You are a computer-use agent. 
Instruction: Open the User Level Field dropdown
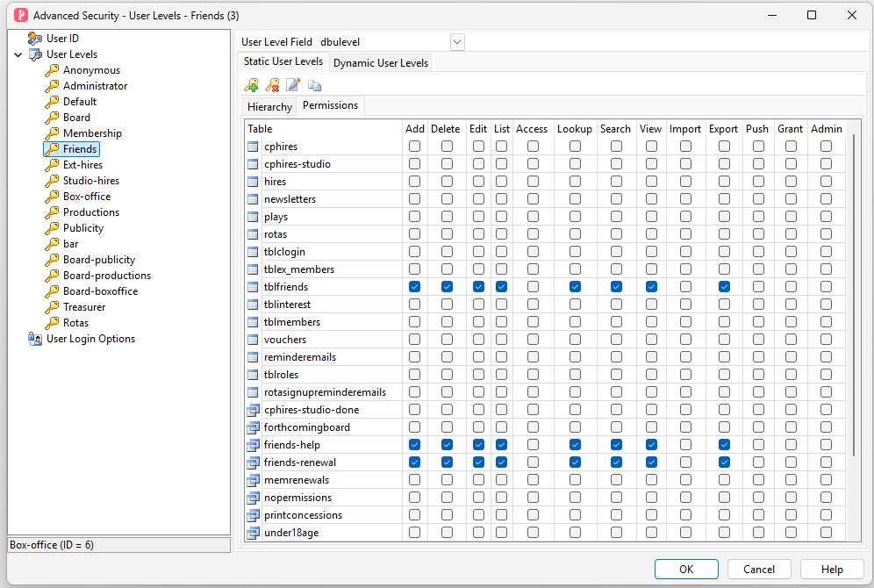tap(457, 42)
